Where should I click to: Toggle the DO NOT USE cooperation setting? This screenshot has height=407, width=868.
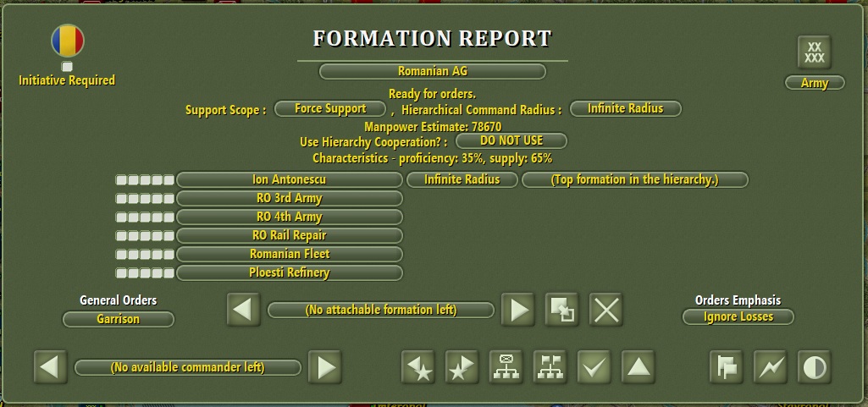(511, 141)
